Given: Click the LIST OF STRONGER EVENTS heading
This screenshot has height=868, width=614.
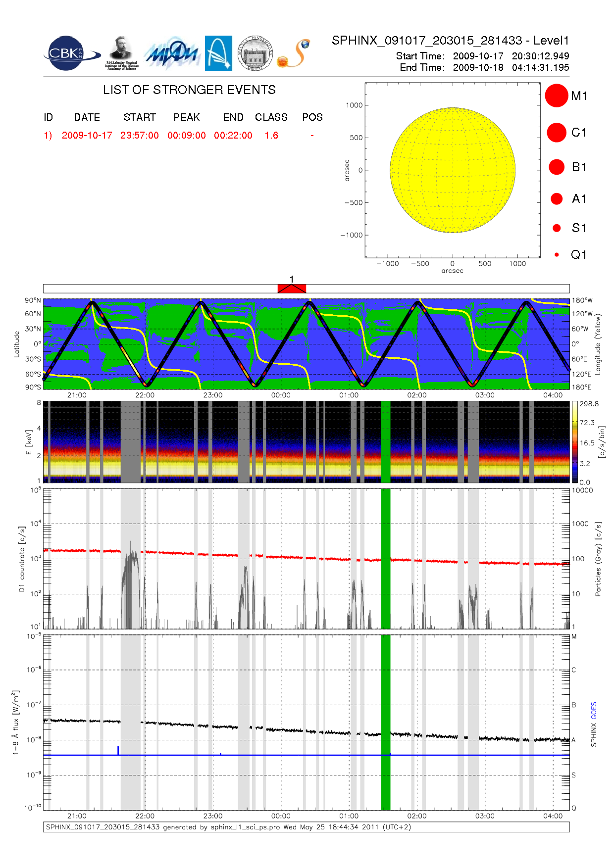Looking at the screenshot, I should click(189, 90).
